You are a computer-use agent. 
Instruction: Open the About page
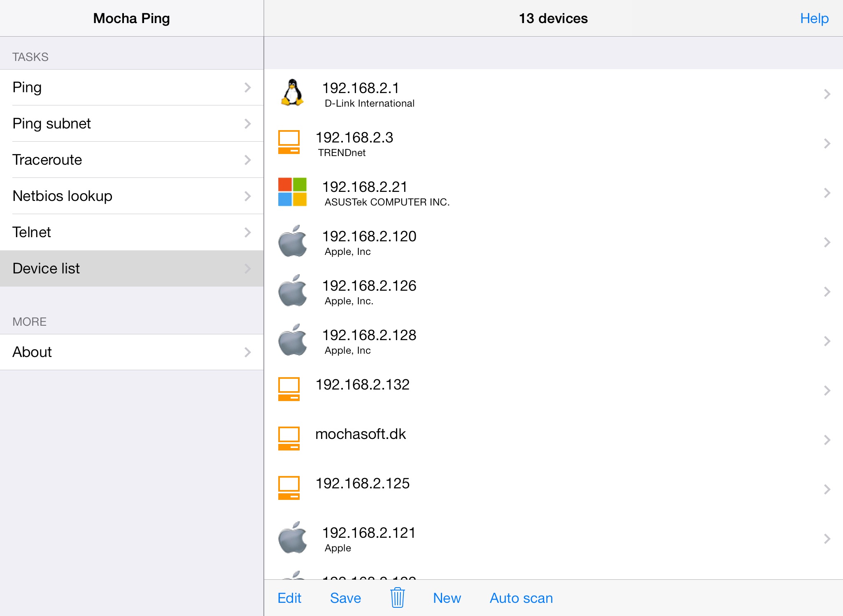(132, 352)
